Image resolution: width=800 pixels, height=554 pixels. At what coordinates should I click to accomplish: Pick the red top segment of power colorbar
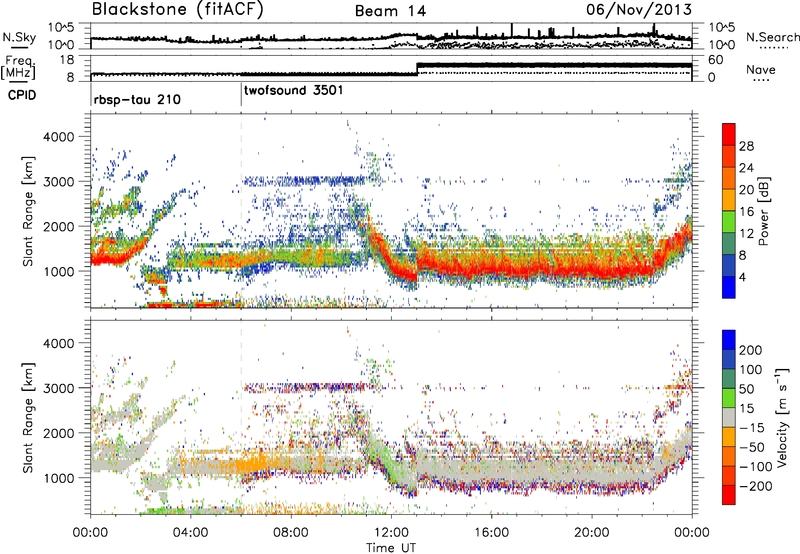pyautogui.click(x=729, y=135)
